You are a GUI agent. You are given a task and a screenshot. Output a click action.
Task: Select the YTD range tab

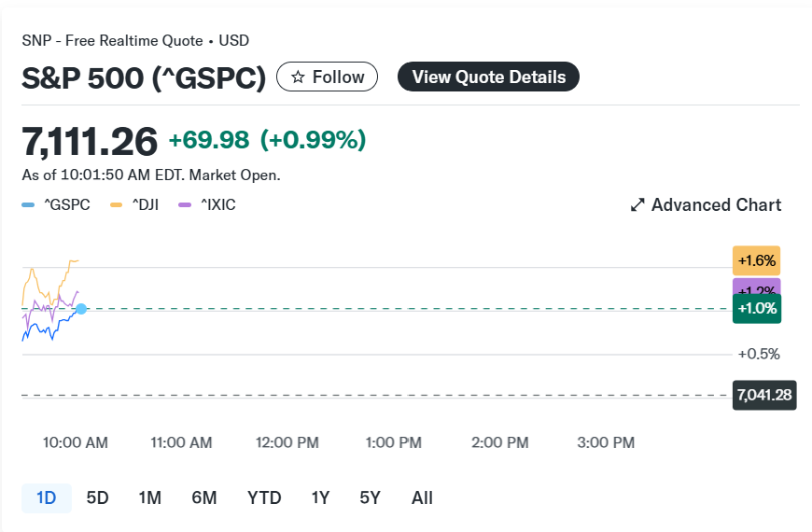point(264,498)
